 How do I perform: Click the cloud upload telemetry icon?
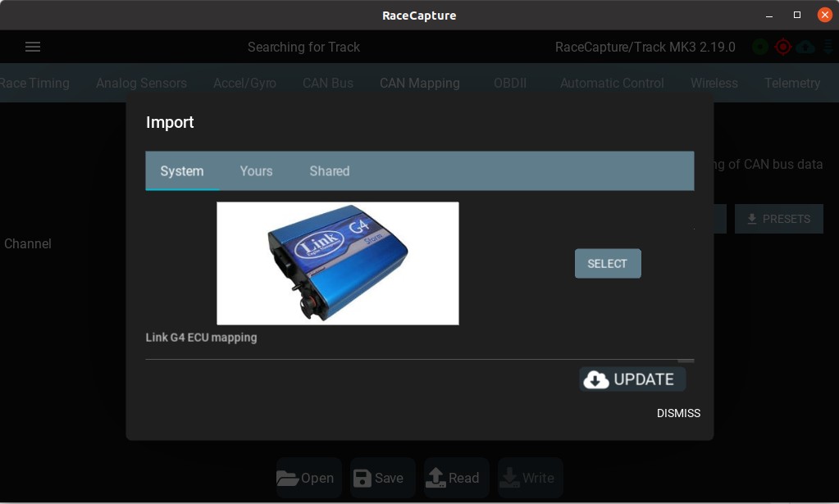tap(805, 47)
